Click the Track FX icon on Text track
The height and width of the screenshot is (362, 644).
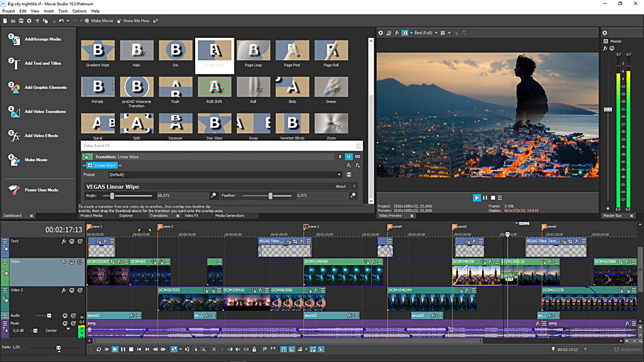click(x=64, y=241)
